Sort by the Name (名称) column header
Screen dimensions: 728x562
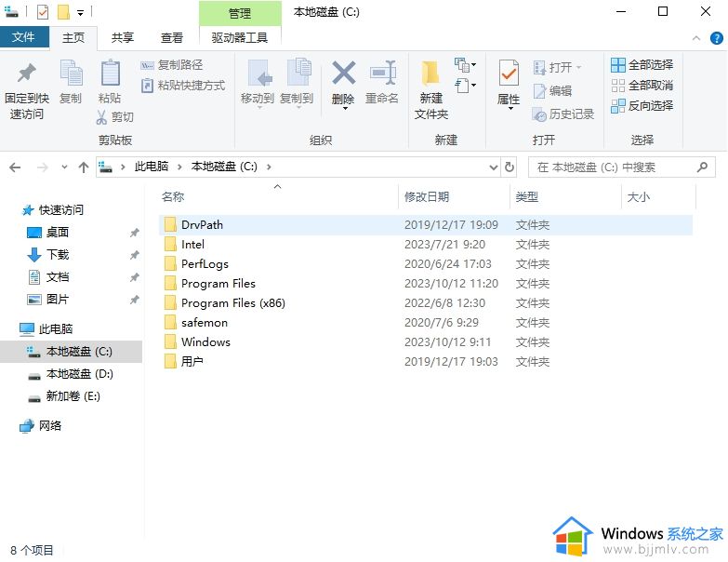(x=279, y=197)
